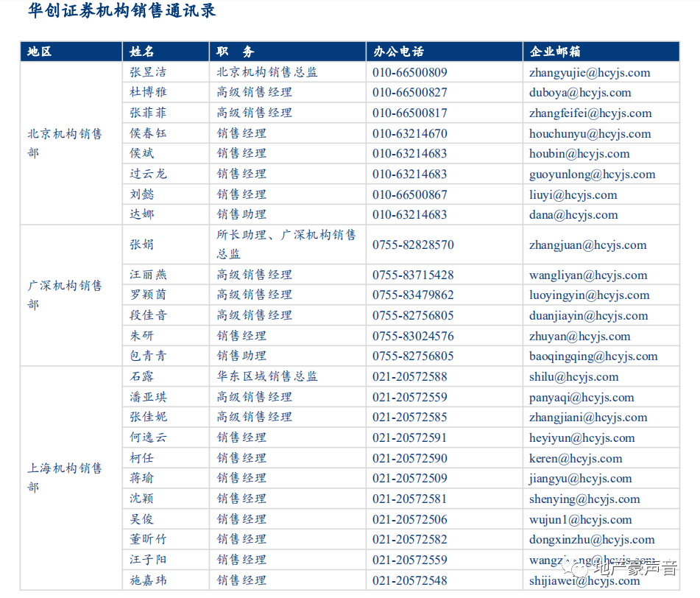Select the 办公电话 column header
The width and height of the screenshot is (700, 598).
click(x=399, y=52)
